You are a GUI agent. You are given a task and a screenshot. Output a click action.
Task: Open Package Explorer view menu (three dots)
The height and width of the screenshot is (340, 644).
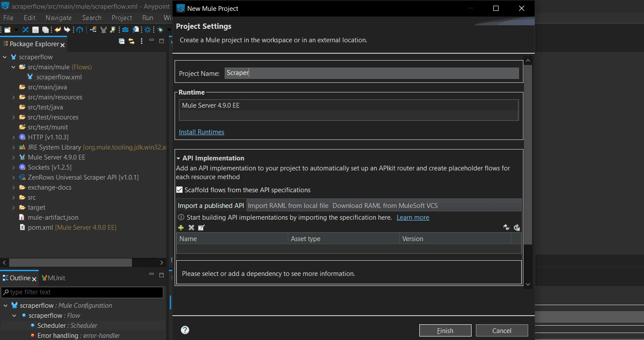142,41
